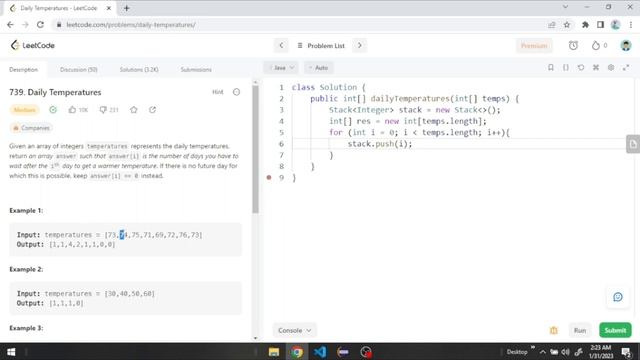Viewport: 640px width, 360px height.
Task: Switch to the Submissions tab
Action: click(196, 70)
